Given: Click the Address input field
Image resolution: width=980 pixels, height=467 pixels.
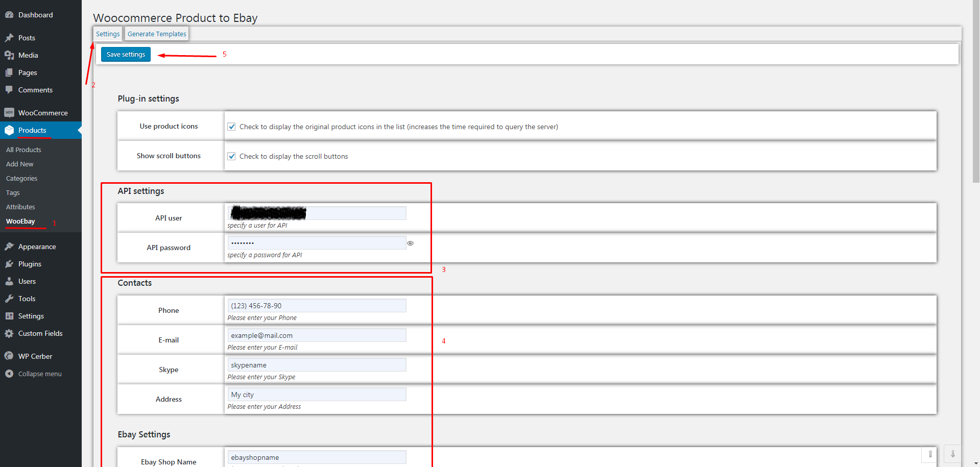Looking at the screenshot, I should coord(317,394).
